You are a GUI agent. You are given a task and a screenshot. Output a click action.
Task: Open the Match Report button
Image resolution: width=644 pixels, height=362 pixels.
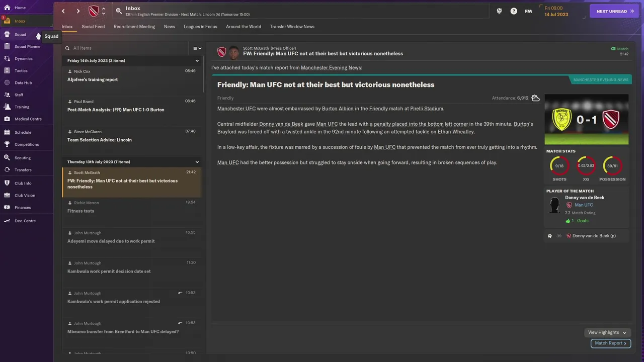pyautogui.click(x=611, y=343)
